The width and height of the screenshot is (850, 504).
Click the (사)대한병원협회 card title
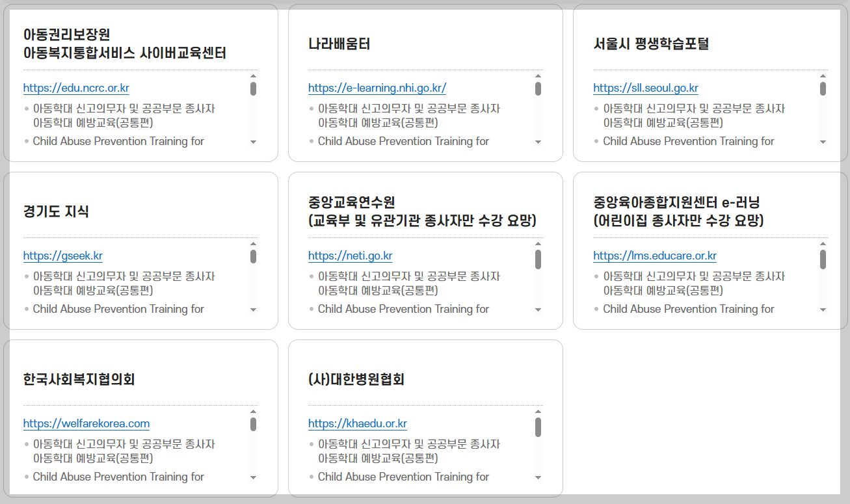click(356, 379)
